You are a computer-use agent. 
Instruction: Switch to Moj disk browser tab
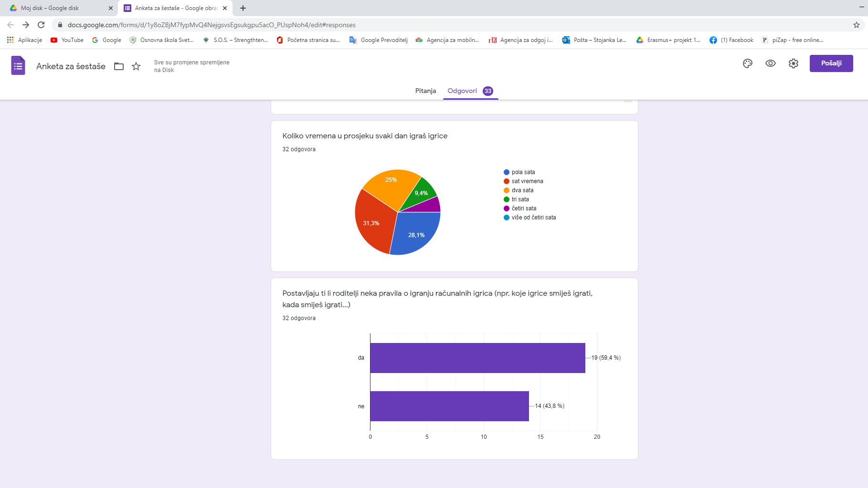pos(57,8)
